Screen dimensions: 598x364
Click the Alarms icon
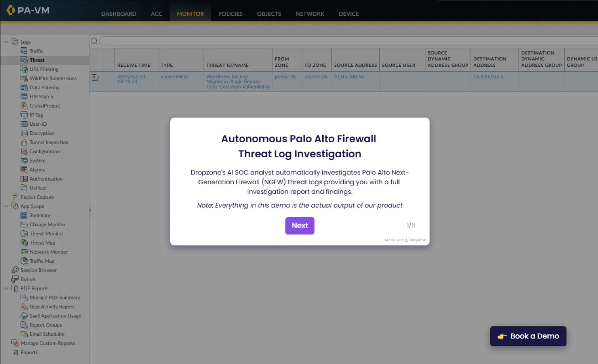[x=24, y=170]
